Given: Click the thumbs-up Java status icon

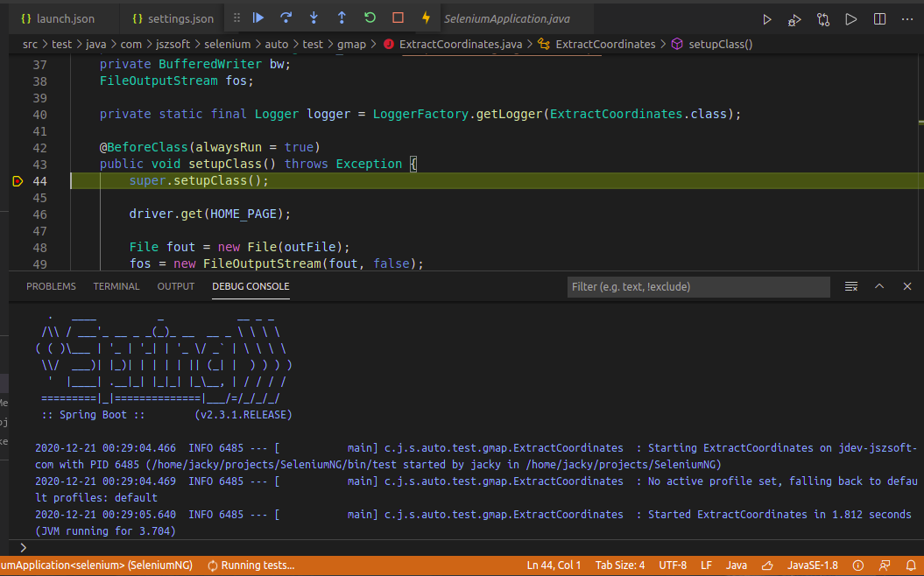Looking at the screenshot, I should [767, 565].
